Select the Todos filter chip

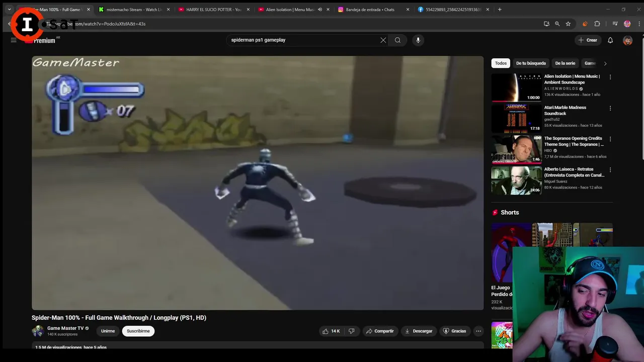(x=501, y=63)
